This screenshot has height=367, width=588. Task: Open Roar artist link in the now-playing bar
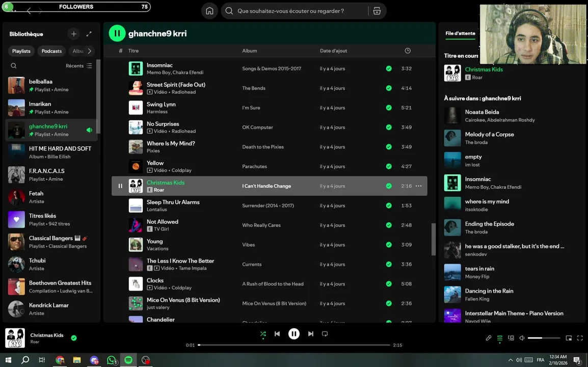(35, 342)
